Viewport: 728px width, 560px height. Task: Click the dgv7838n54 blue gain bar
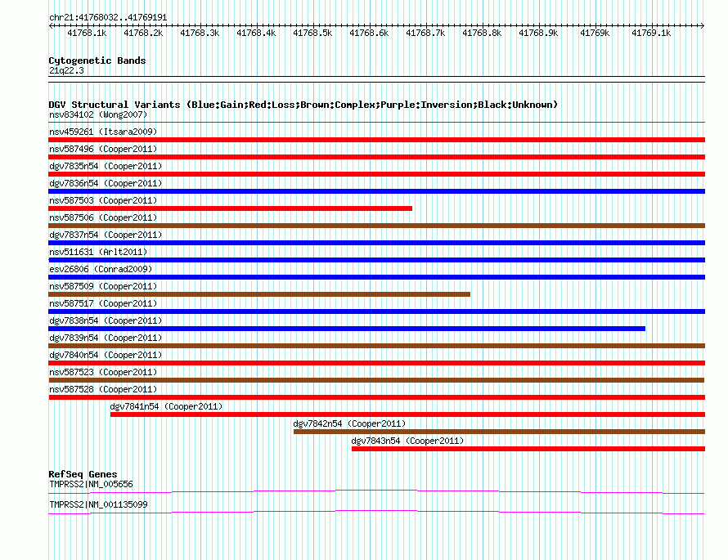[x=347, y=329]
